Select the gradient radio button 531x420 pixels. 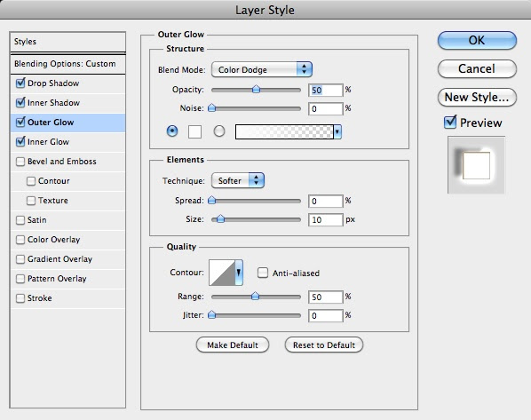pos(219,131)
